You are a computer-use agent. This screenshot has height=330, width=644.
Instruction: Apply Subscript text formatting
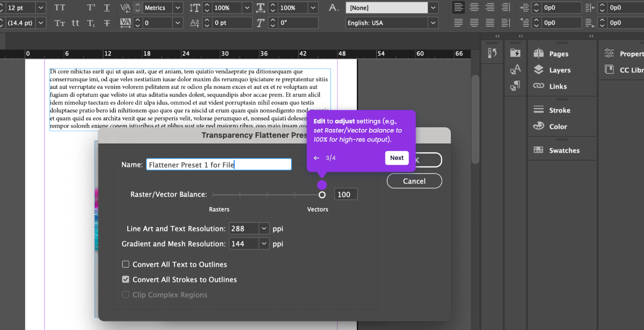(x=91, y=23)
